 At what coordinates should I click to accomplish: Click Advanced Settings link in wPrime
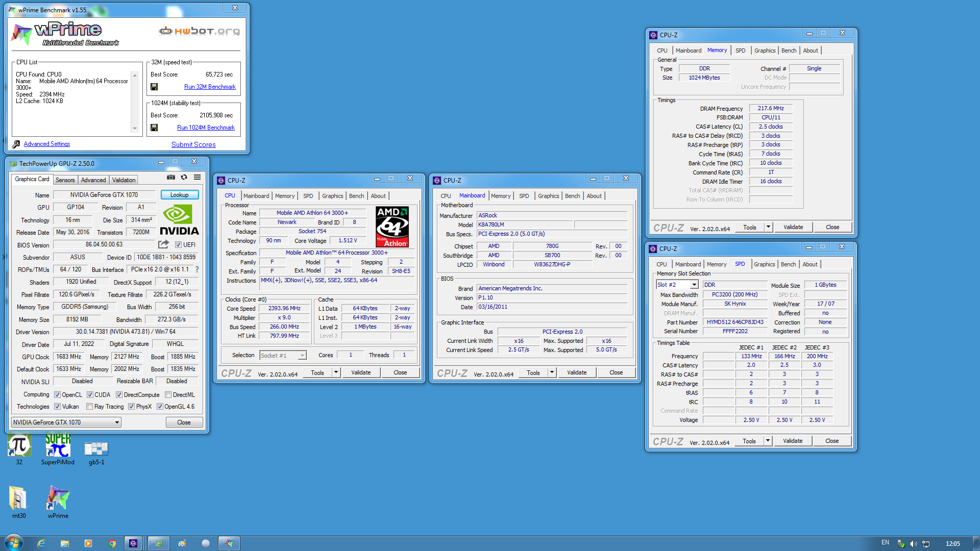pyautogui.click(x=47, y=144)
